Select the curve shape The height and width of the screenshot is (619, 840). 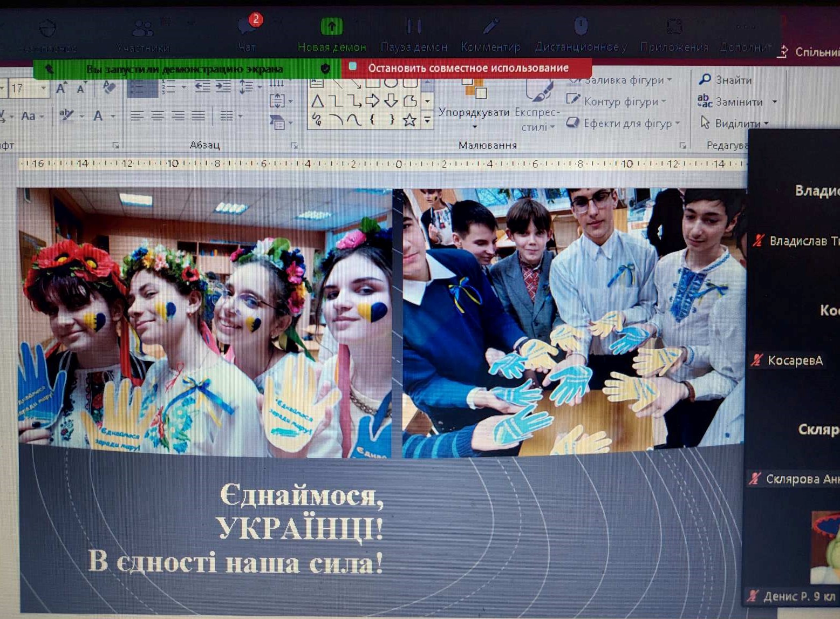point(354,120)
